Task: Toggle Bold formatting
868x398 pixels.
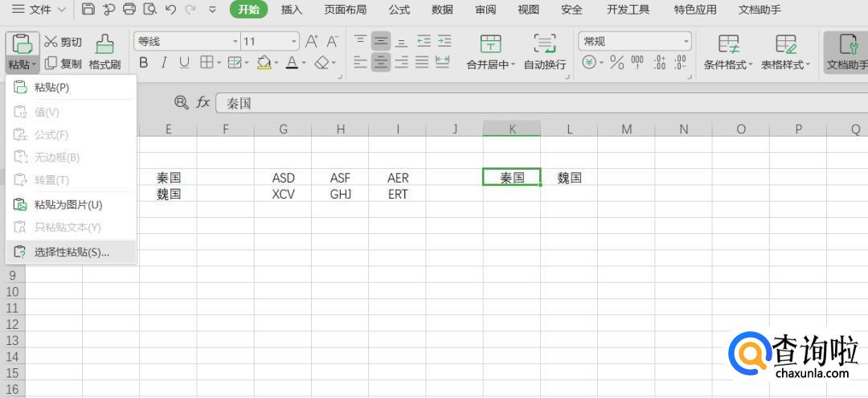Action: click(x=143, y=63)
